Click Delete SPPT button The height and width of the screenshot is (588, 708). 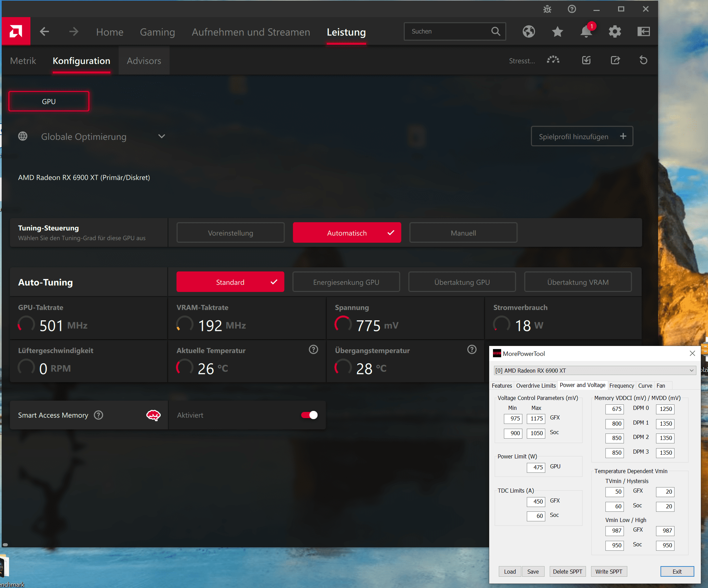[x=567, y=572]
